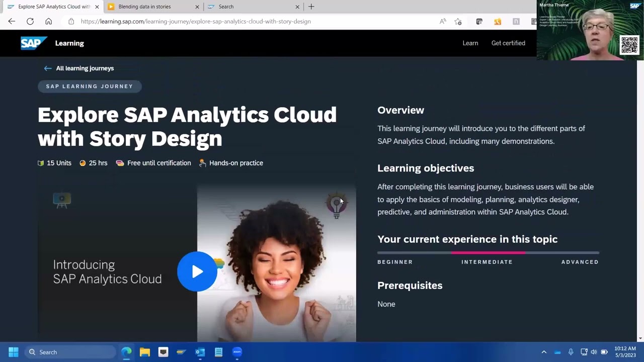The image size is (644, 362).
Task: Switch to Blending data in stories tab
Action: (x=144, y=7)
